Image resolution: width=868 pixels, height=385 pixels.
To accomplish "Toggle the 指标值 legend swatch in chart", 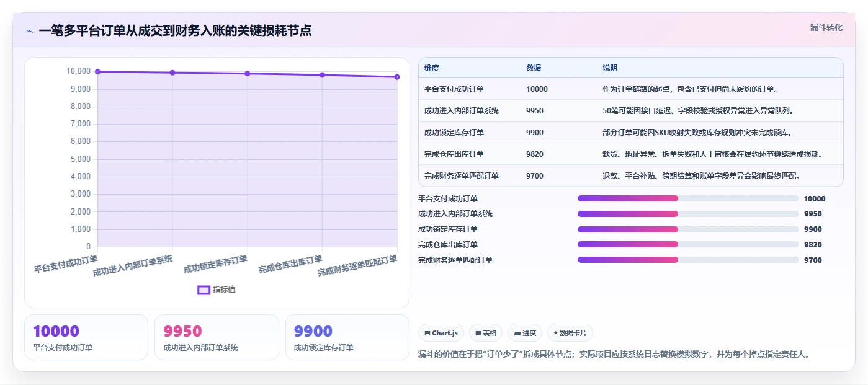I will (204, 290).
